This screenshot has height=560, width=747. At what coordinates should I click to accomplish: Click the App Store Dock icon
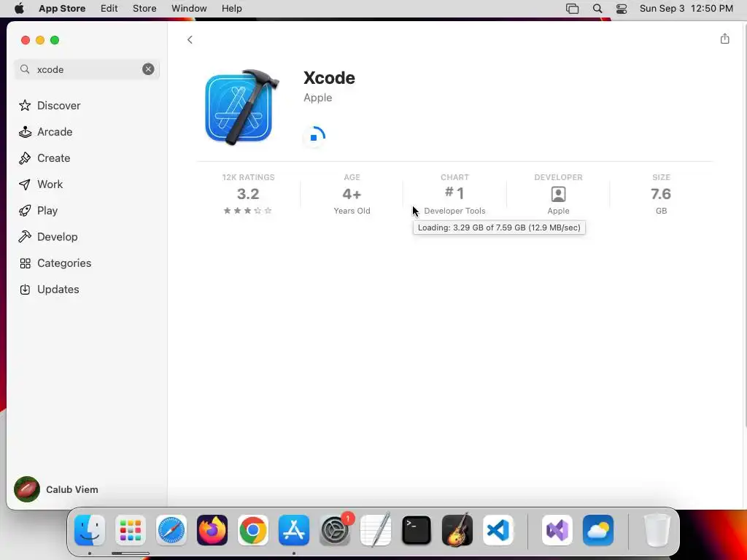point(294,530)
